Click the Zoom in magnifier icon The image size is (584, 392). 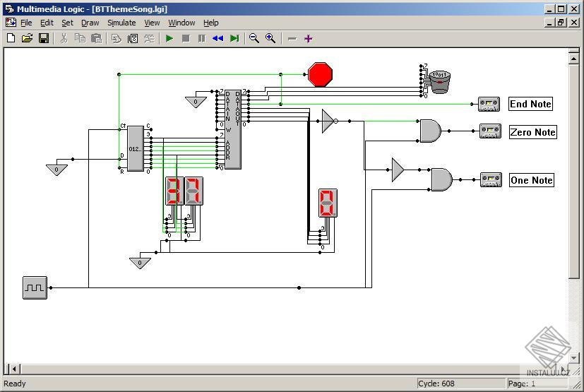click(x=270, y=38)
